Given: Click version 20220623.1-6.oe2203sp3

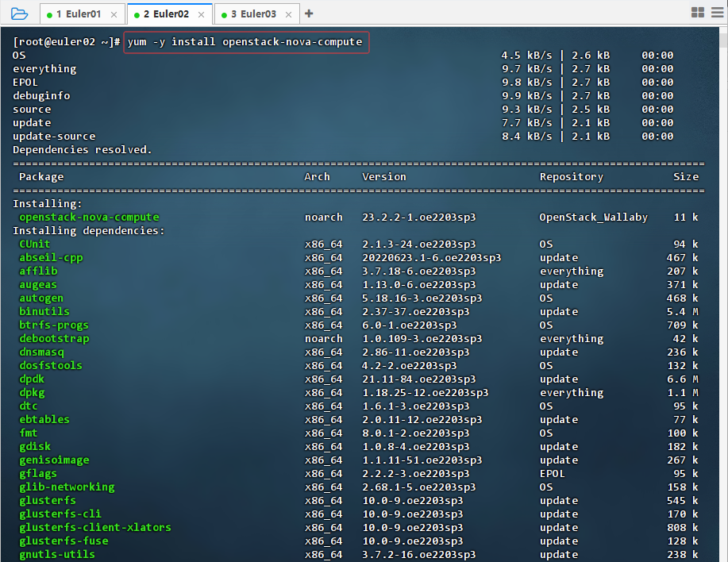Looking at the screenshot, I should (431, 257).
